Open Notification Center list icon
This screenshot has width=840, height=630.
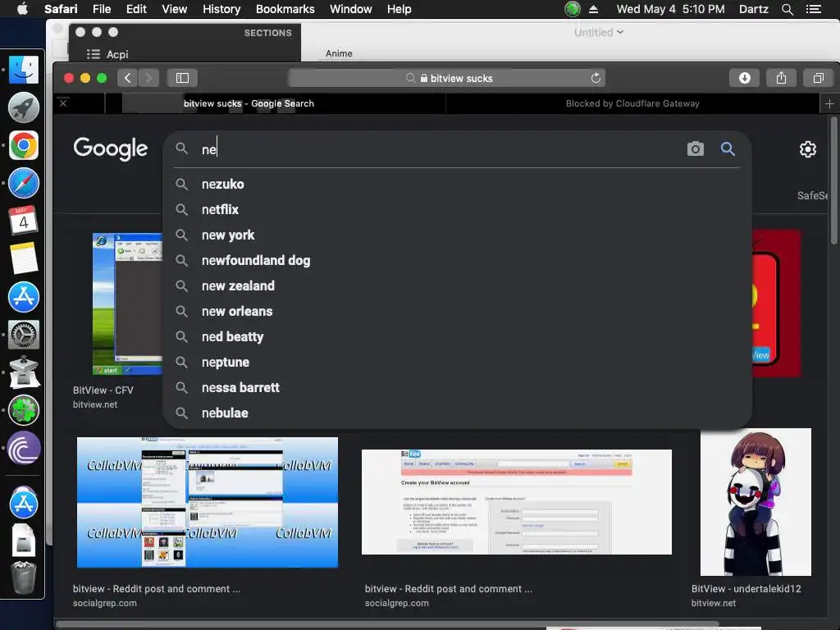click(x=813, y=9)
